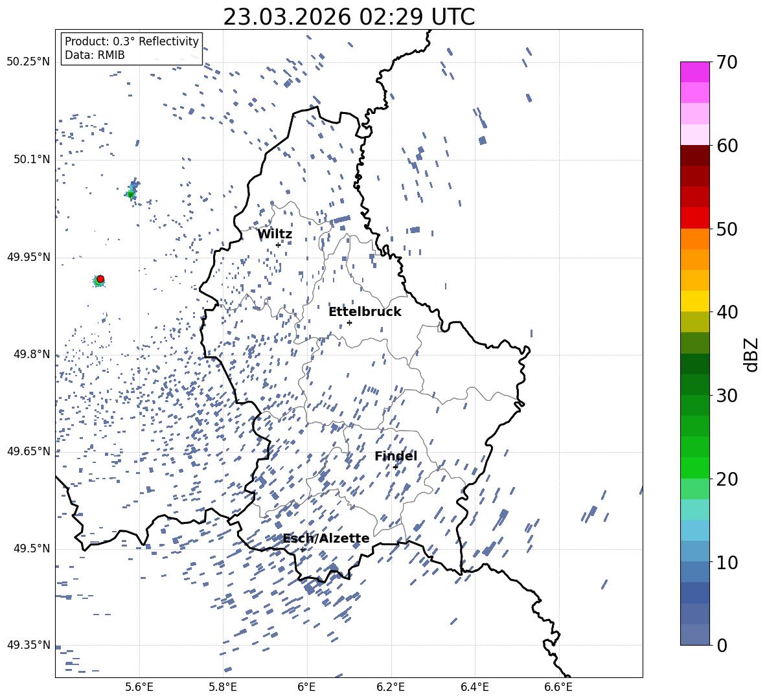Click the dark maroon colorbar segment below 60
This screenshot has height=700, width=767.
pos(695,155)
